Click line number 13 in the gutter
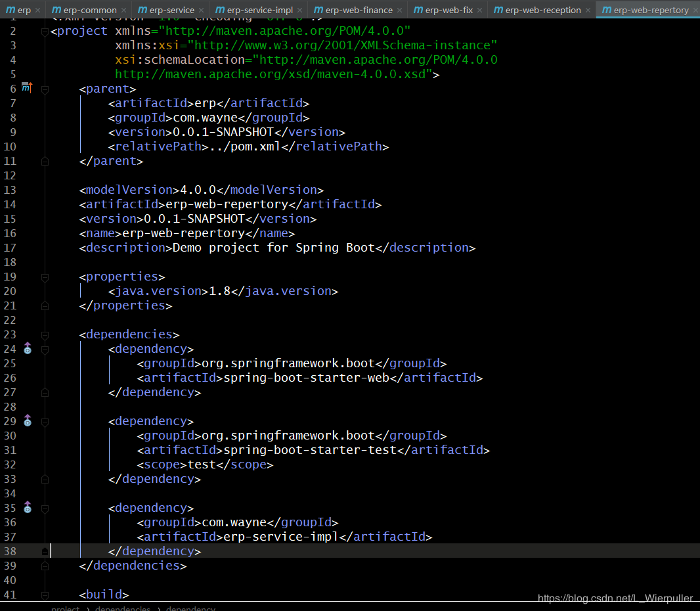This screenshot has height=611, width=700. pyautogui.click(x=10, y=190)
